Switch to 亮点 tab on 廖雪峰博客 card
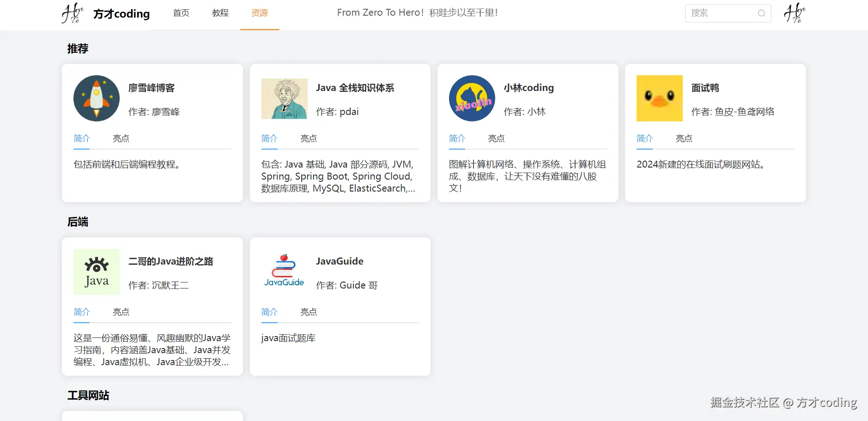 coord(121,138)
